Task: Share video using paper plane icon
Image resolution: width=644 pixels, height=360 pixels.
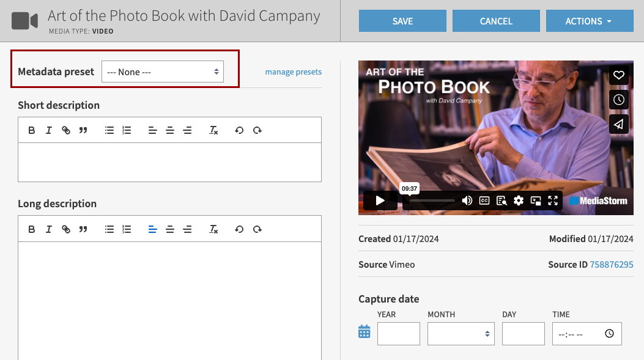Action: (619, 124)
